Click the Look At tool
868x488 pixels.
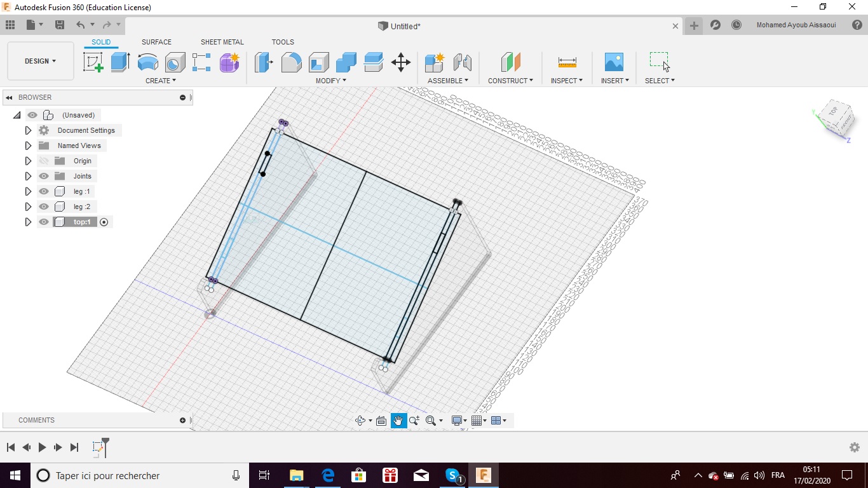pos(381,420)
